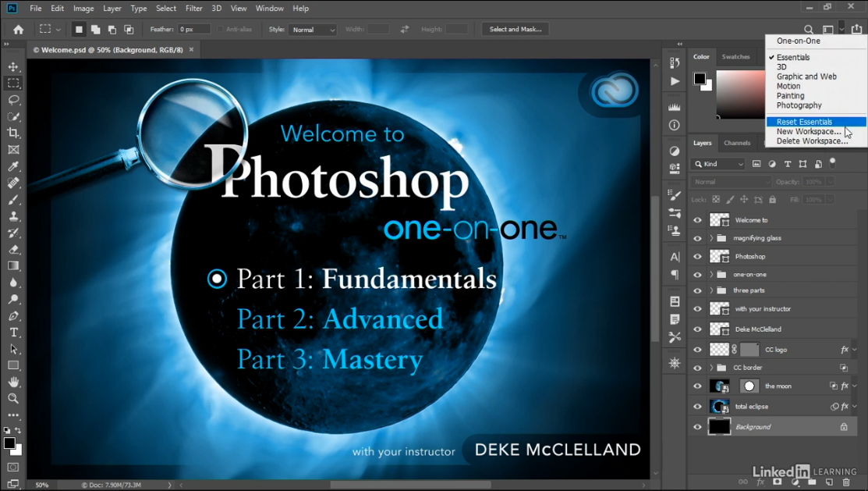
Task: Click the Home icon in options bar
Action: [x=18, y=30]
